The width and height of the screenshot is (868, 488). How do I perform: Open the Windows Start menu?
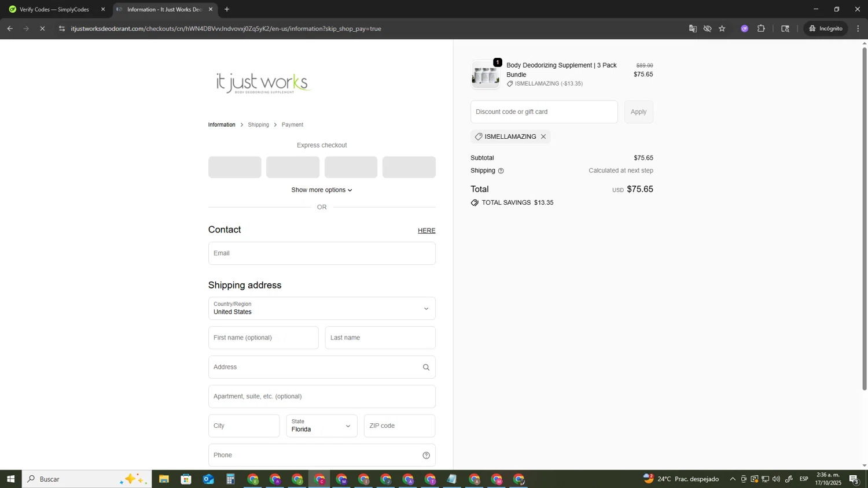(x=10, y=479)
